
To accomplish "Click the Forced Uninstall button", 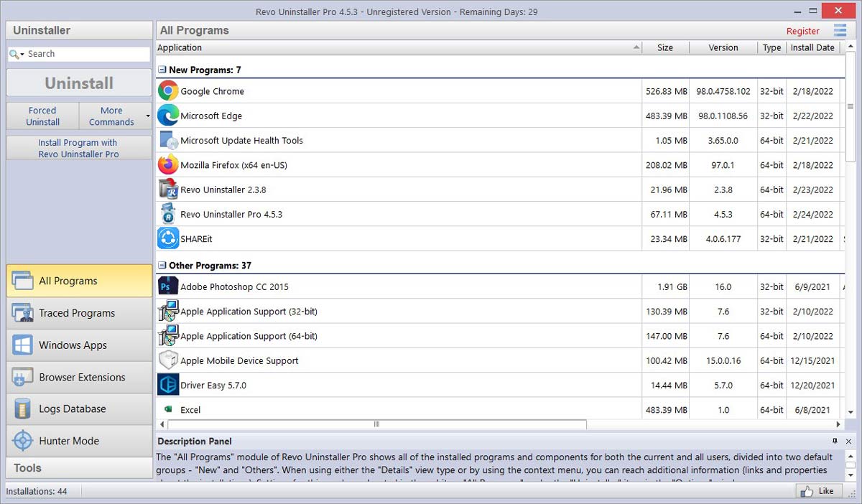I will pos(42,116).
